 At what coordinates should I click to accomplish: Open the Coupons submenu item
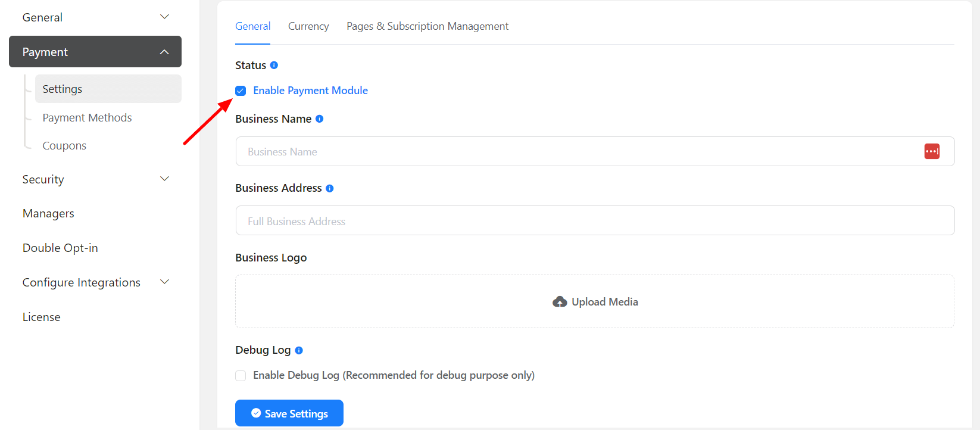64,146
